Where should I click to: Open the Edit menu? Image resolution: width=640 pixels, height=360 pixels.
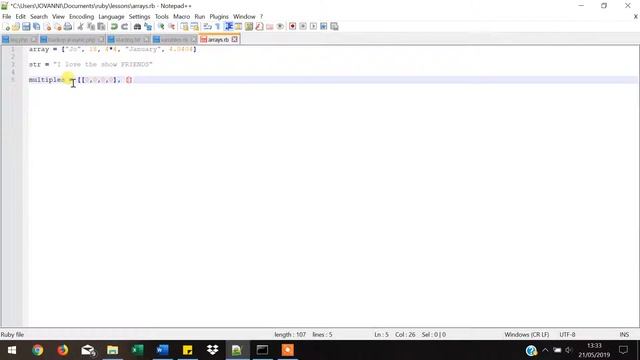click(x=20, y=17)
